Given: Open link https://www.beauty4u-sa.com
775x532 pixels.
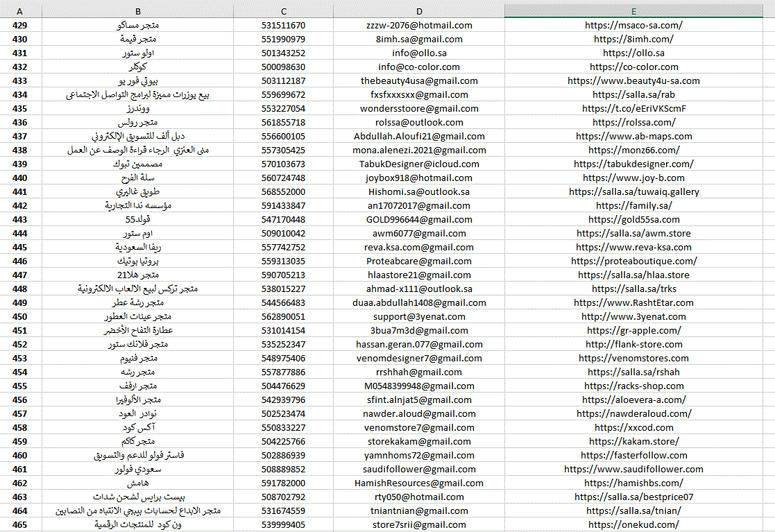Looking at the screenshot, I should tap(633, 80).
